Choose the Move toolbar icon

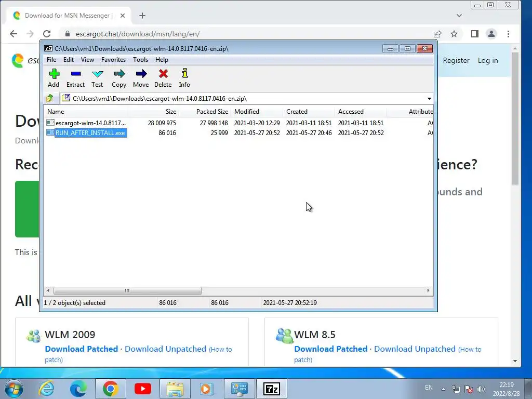pos(141,78)
